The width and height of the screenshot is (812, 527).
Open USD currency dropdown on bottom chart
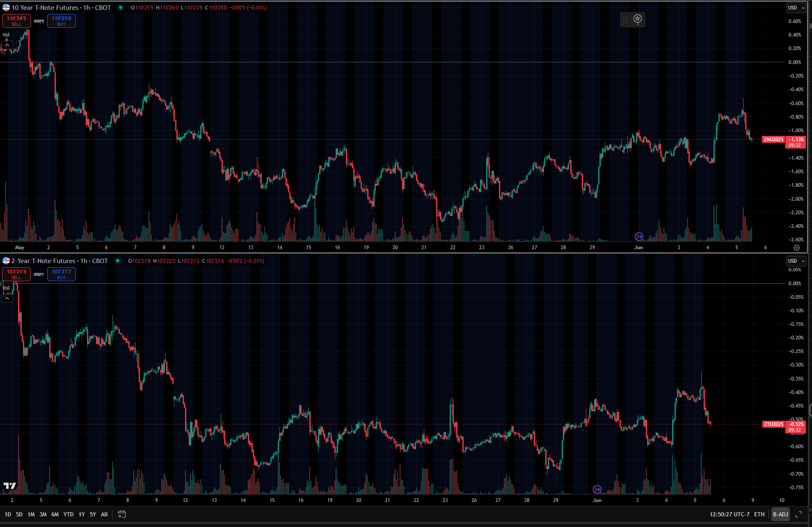796,261
